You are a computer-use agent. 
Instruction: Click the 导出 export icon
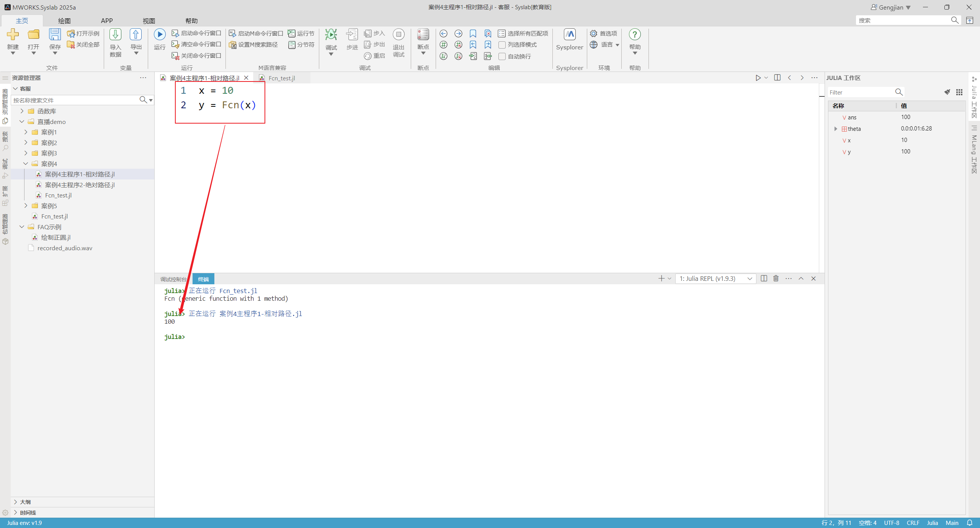point(136,34)
